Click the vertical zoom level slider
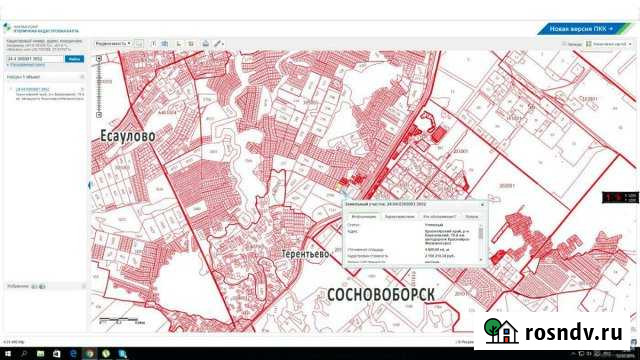Image resolution: width=640 pixels, height=360 pixels. click(99, 87)
